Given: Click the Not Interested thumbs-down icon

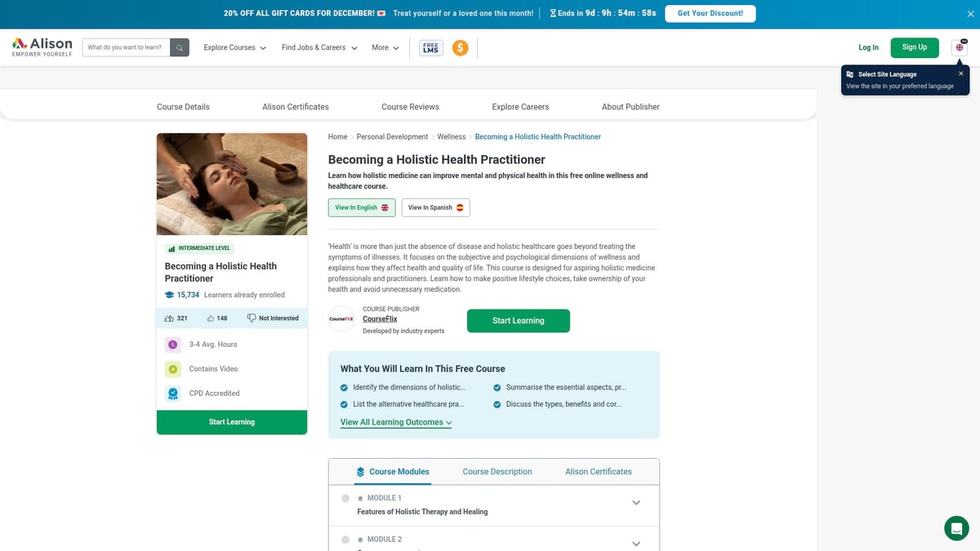Looking at the screenshot, I should 250,318.
